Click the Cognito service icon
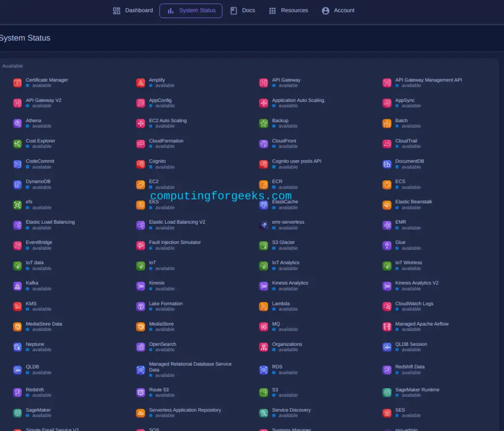 coord(140,165)
